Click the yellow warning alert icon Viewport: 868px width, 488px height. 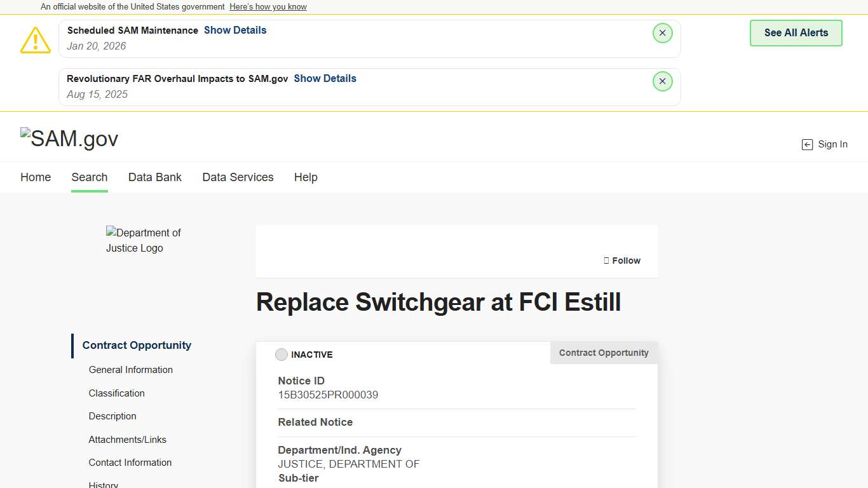tap(36, 40)
